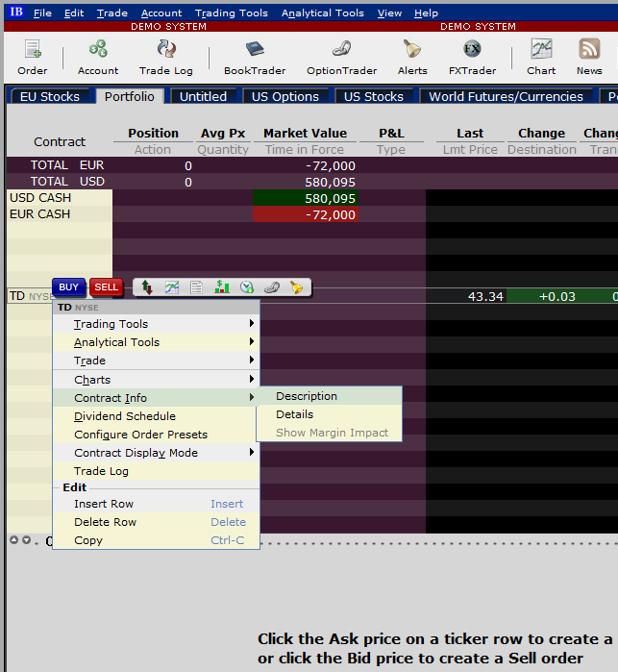Expand Contract Info context submenu
This screenshot has height=672, width=618.
(156, 398)
